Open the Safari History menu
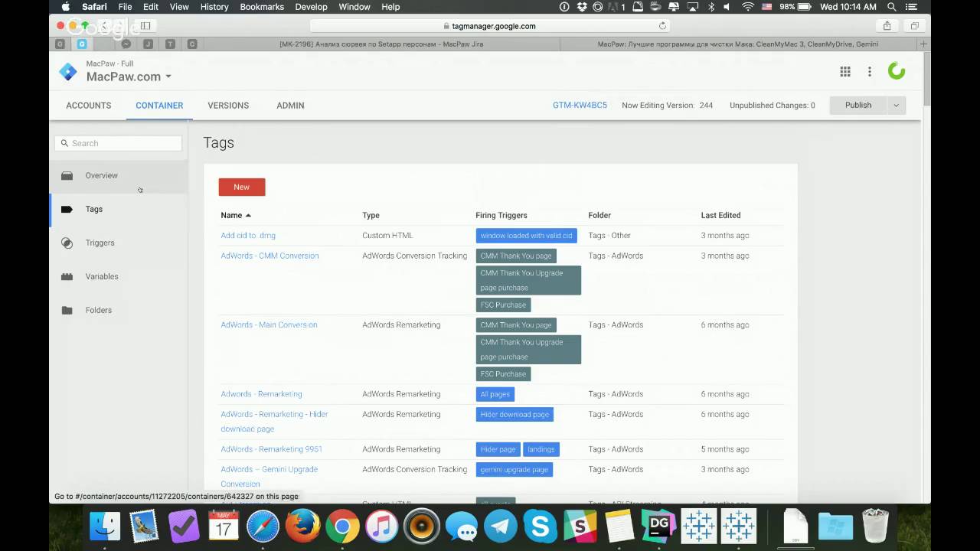This screenshot has width=980, height=551. (214, 7)
